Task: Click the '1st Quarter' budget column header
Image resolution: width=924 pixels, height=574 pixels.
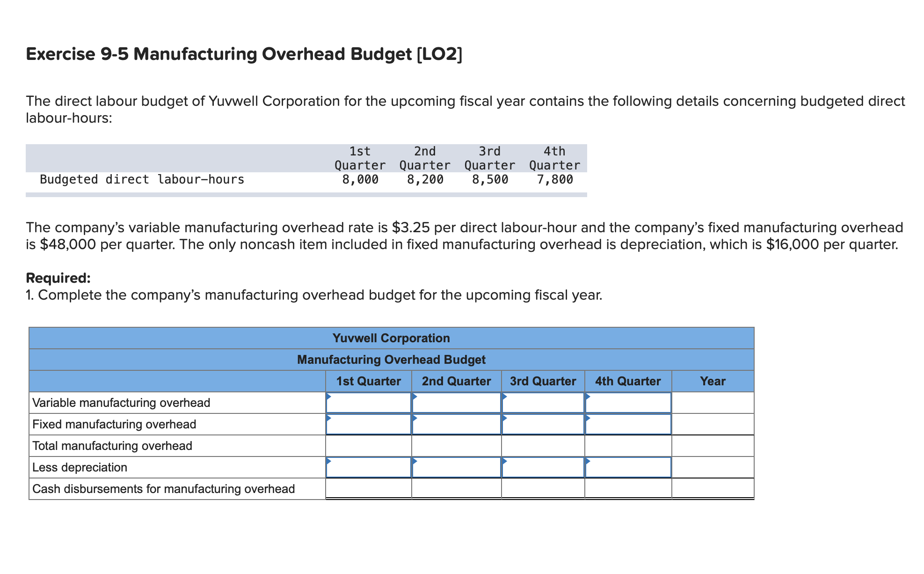Action: pyautogui.click(x=369, y=381)
